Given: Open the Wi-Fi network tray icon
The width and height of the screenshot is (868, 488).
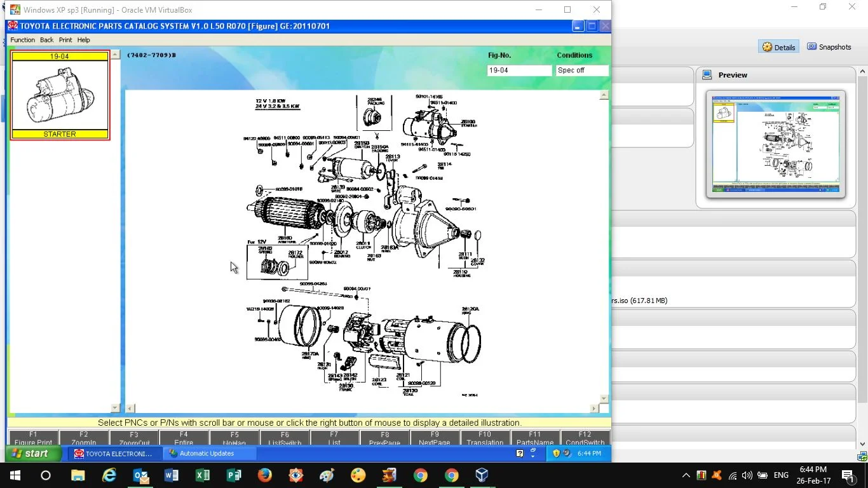Looking at the screenshot, I should [733, 475].
